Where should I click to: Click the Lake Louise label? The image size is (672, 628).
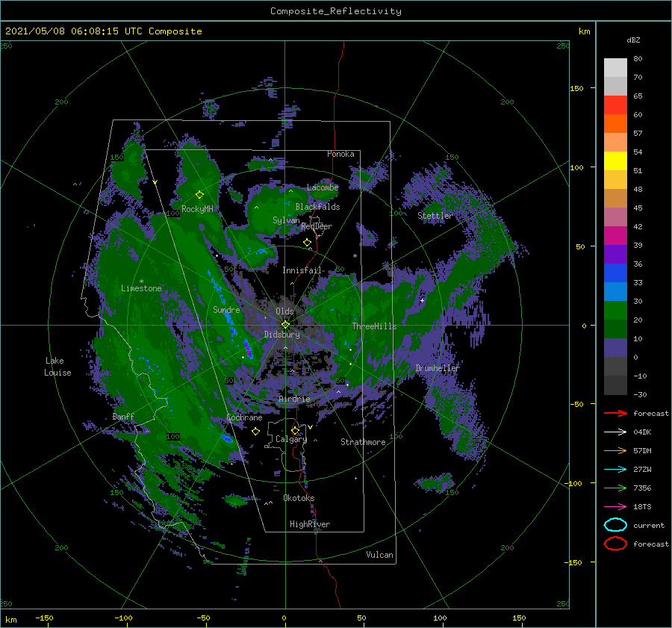(57, 367)
